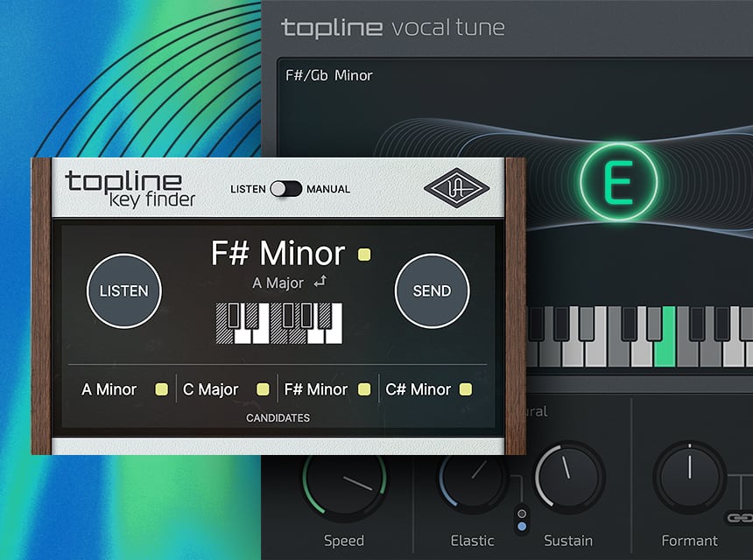Screen dimensions: 753x560
Task: Click the glowing green E note circle
Action: pyautogui.click(x=618, y=182)
